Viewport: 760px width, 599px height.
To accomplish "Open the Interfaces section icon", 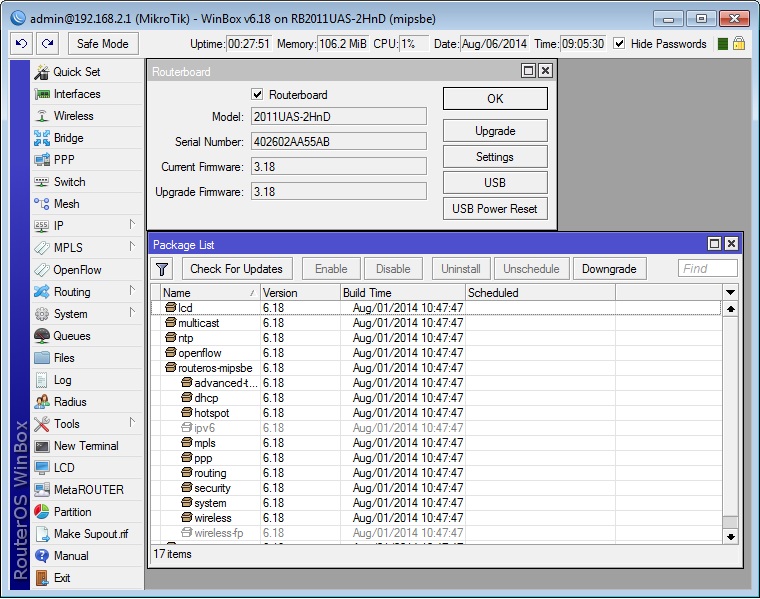I will [x=42, y=94].
